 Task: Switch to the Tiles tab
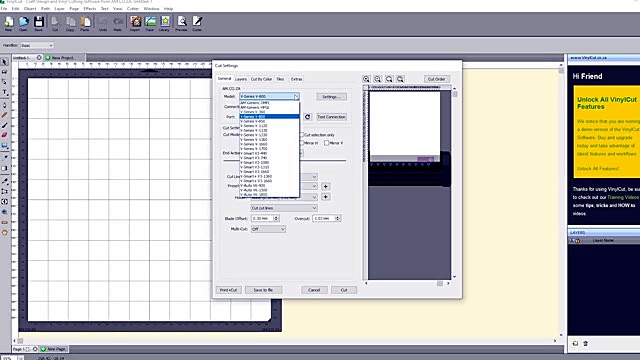(280, 79)
